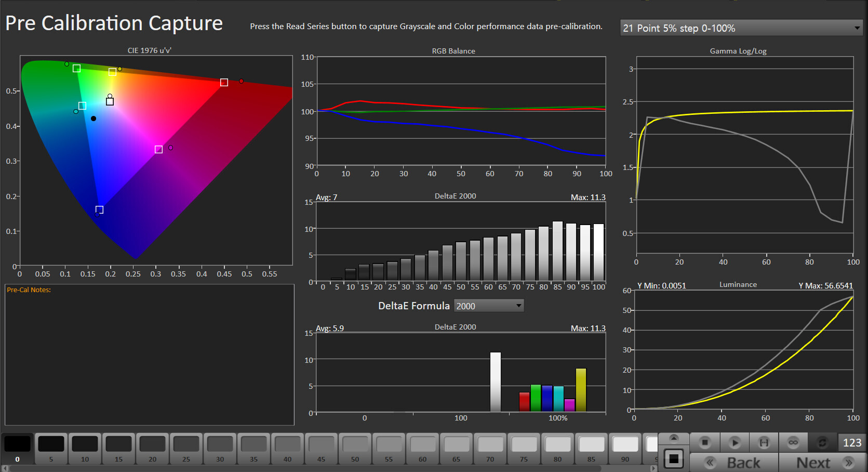This screenshot has height=472, width=868.
Task: Select the 40% grayscale swatch
Action: pos(287,448)
